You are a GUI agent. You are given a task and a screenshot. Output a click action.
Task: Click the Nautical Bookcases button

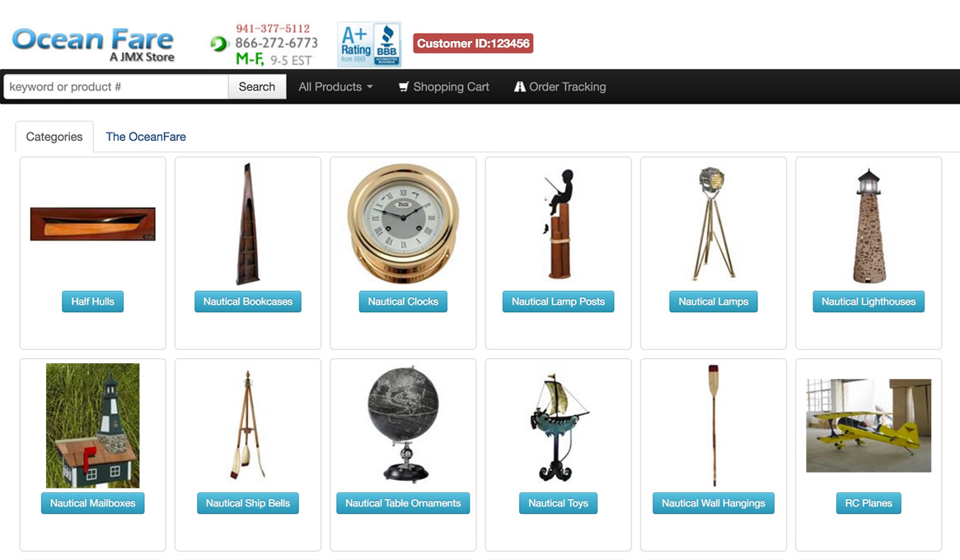(248, 301)
